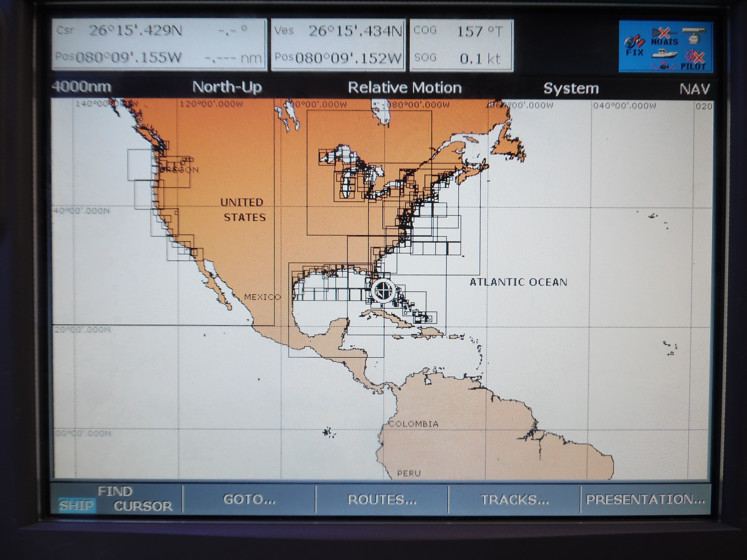The width and height of the screenshot is (747, 560).
Task: Tap the autopilot PILOT status icon
Action: coord(694,60)
